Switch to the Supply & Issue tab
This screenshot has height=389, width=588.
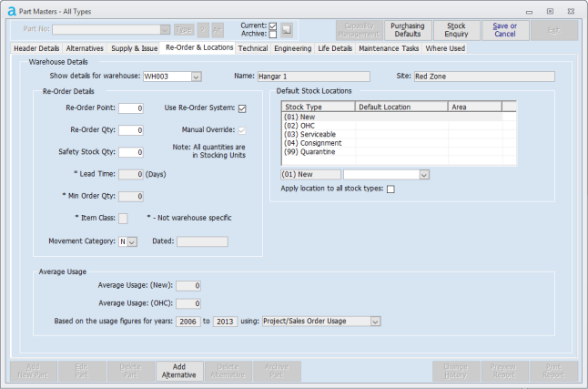click(x=135, y=47)
